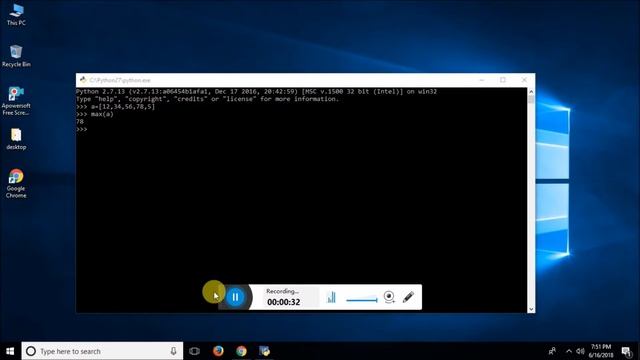Click the line a=[12,34,56,78,5]
Image resolution: width=640 pixels, height=360 pixels.
(116, 107)
